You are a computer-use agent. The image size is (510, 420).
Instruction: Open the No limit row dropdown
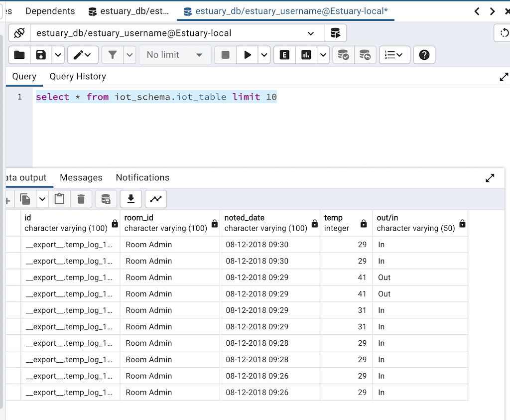(175, 55)
